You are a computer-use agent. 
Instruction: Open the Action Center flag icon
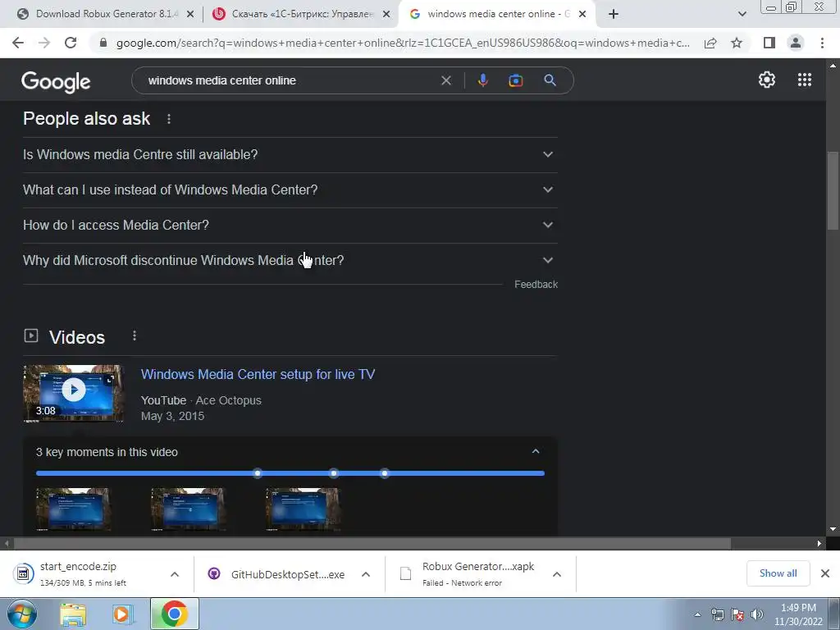coord(737,614)
